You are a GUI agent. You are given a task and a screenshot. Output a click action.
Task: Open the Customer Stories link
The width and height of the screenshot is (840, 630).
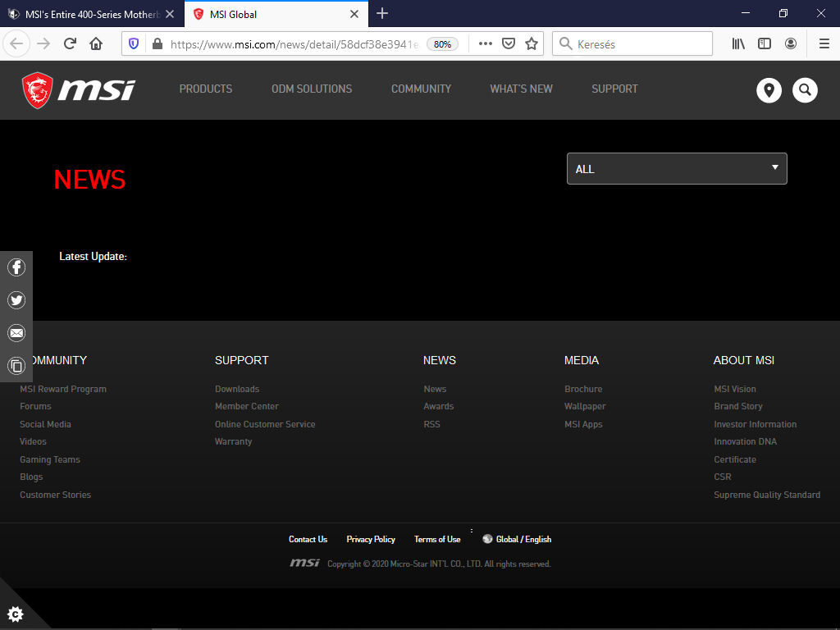[55, 495]
